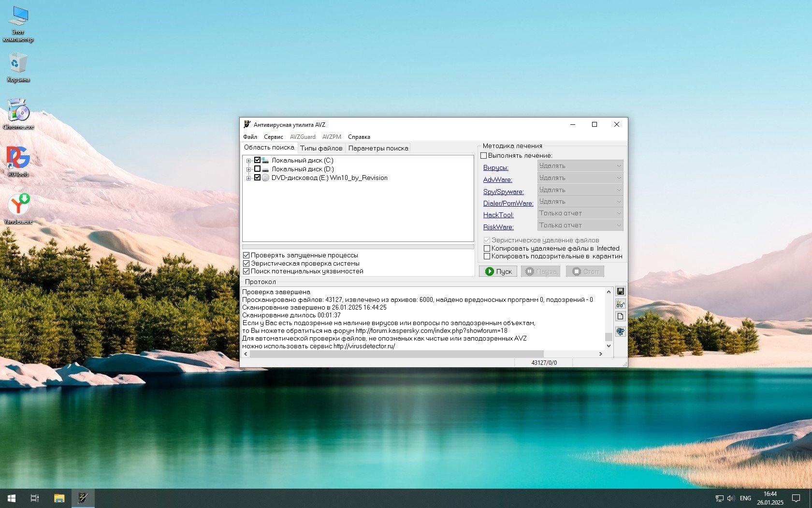812x508 pixels.
Task: Open the HackTool action dropdown
Action: pos(580,213)
